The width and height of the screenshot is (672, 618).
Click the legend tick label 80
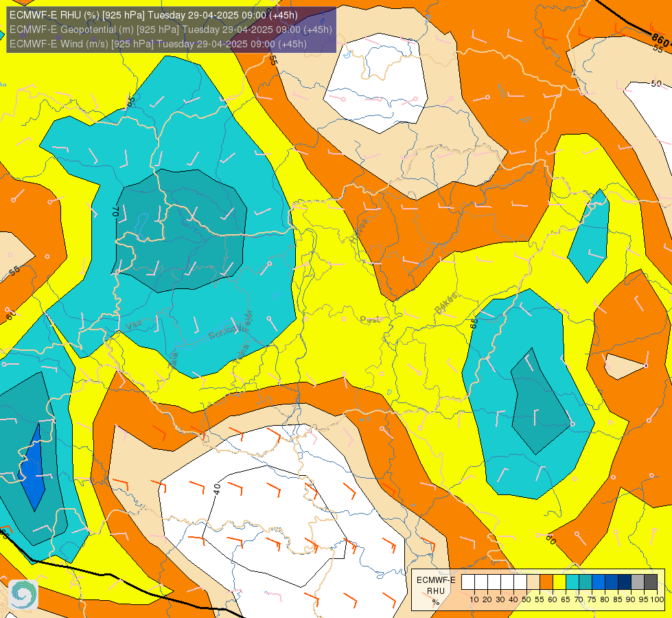click(605, 599)
